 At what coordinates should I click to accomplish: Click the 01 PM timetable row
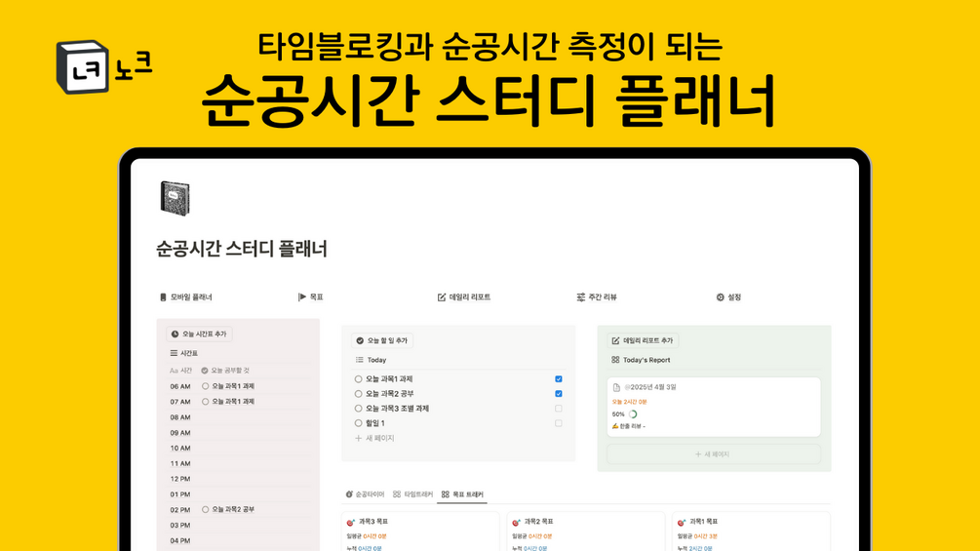pyautogui.click(x=239, y=494)
